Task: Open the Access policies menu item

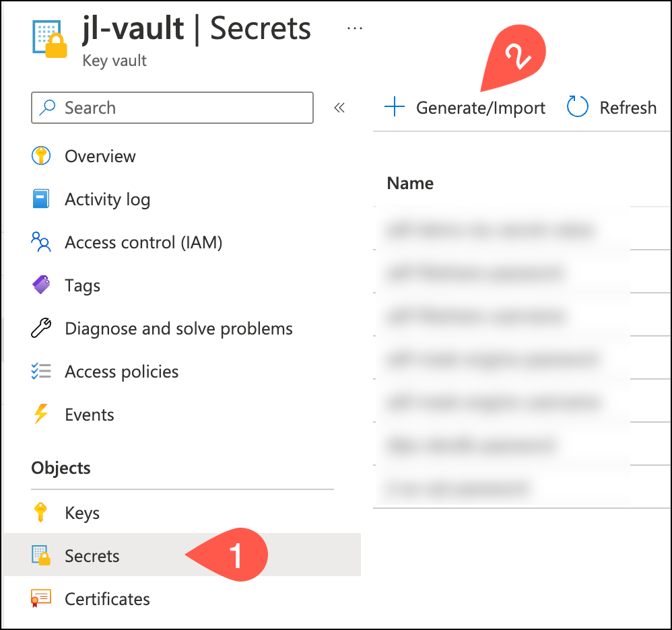Action: [121, 372]
